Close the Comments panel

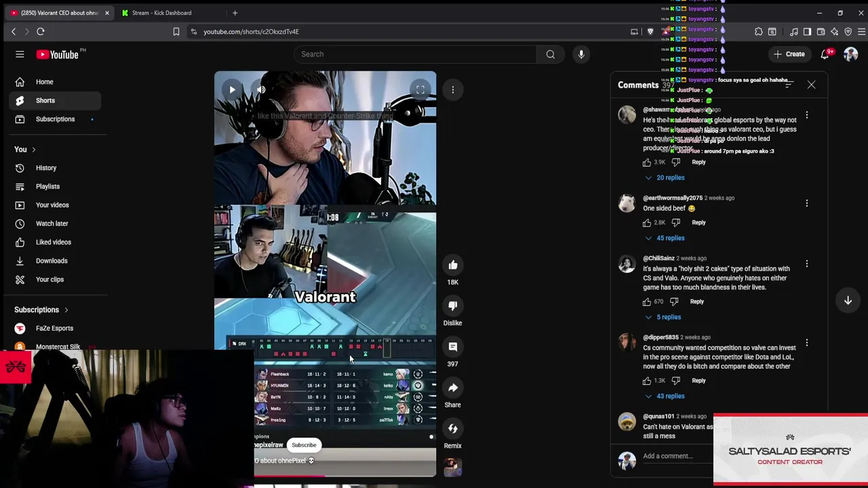(811, 85)
